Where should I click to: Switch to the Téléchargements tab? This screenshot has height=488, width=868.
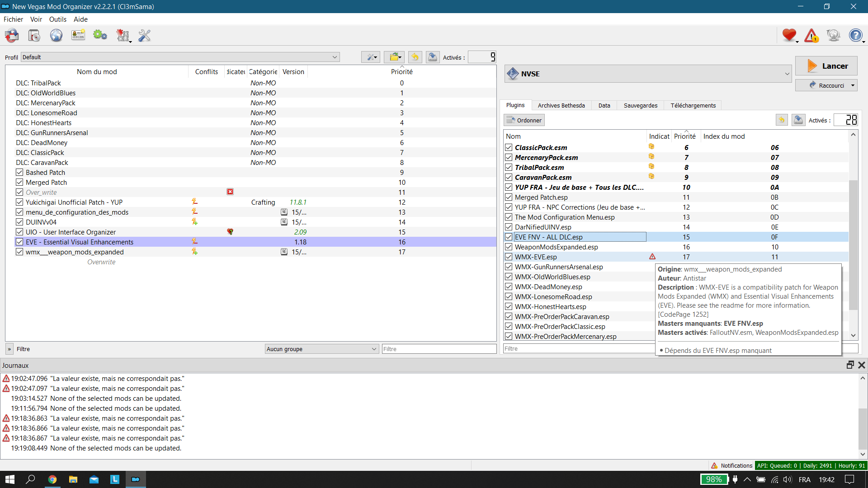coord(693,105)
